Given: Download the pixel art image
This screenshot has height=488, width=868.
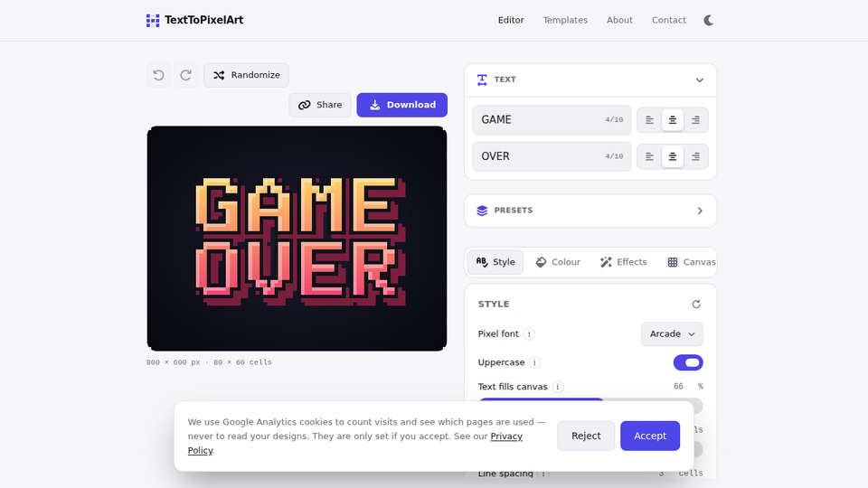Looking at the screenshot, I should 401,105.
